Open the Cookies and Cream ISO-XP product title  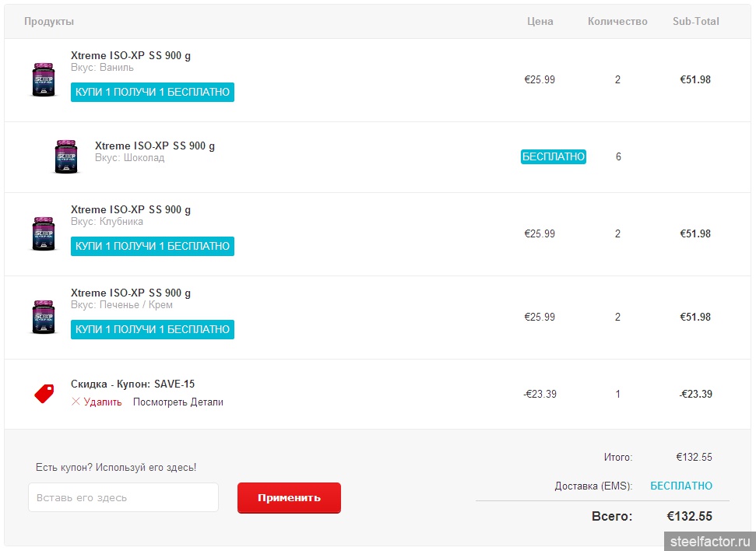[x=131, y=293]
